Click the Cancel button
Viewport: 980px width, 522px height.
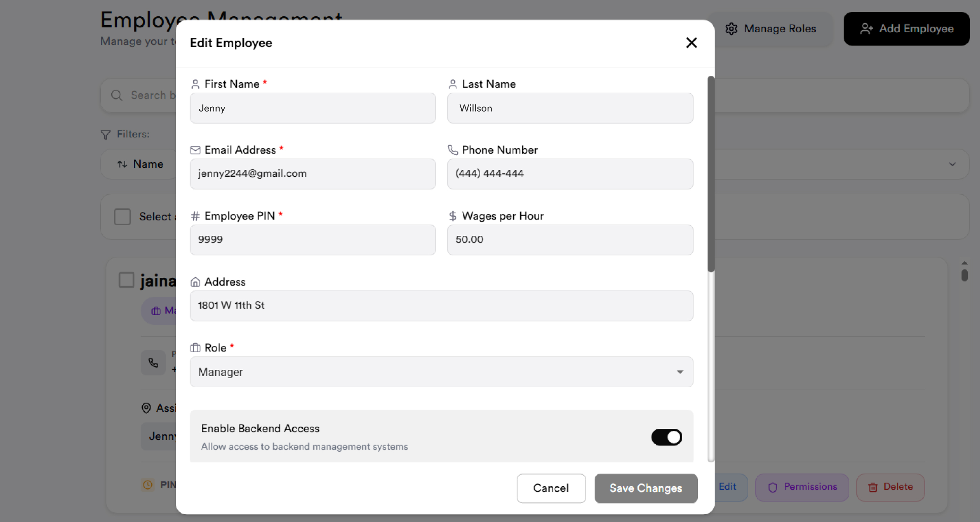coord(551,488)
